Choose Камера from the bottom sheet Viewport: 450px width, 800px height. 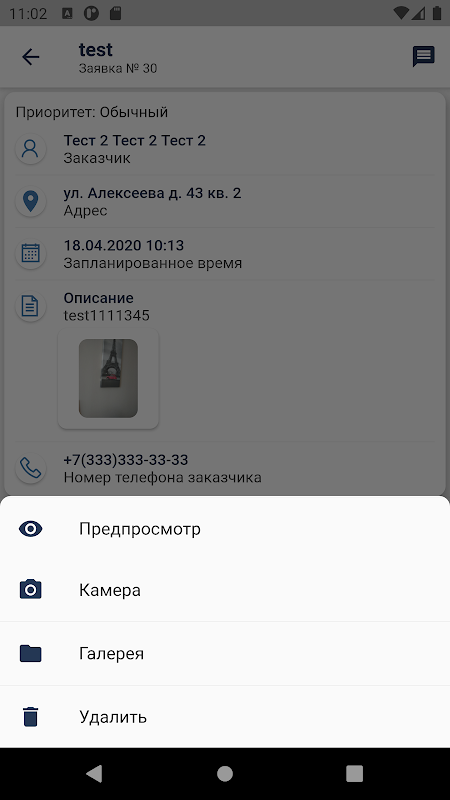(x=225, y=590)
